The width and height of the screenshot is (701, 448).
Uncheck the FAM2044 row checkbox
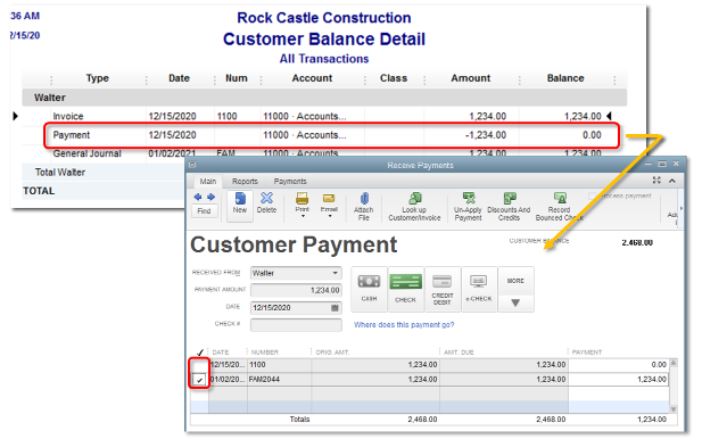pyautogui.click(x=199, y=380)
